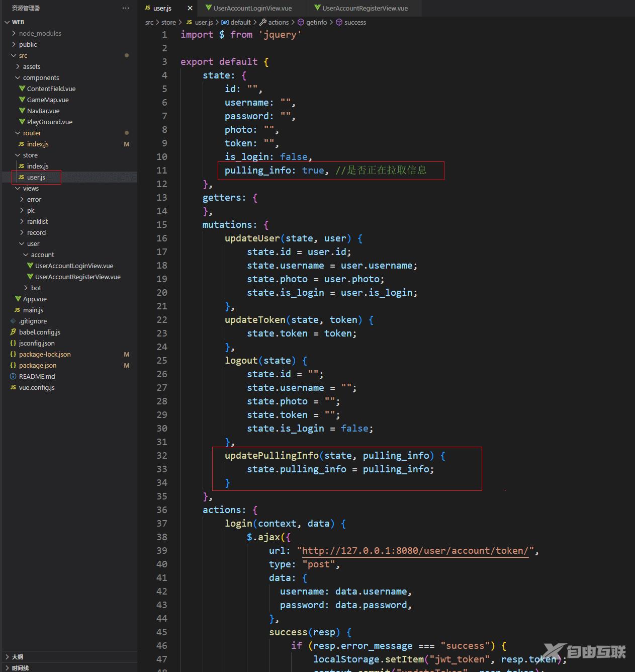The width and height of the screenshot is (635, 672).
Task: Switch to the UserAccountLoginView.vue tab
Action: coord(252,8)
